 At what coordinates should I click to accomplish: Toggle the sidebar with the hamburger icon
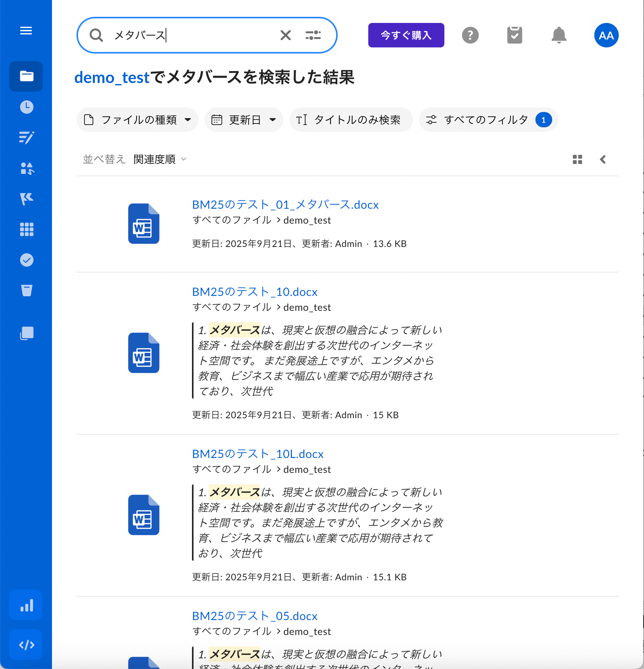26,31
